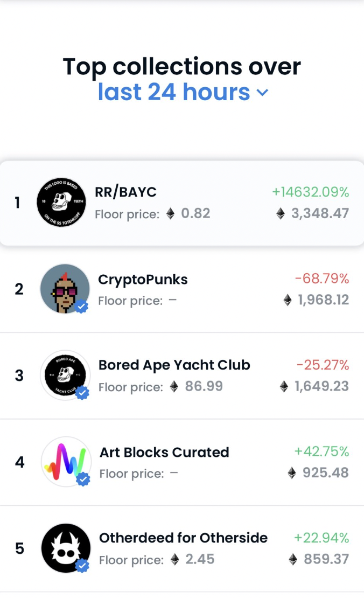
Task: Open the 'last 24 hours' time dropdown
Action: pyautogui.click(x=183, y=92)
